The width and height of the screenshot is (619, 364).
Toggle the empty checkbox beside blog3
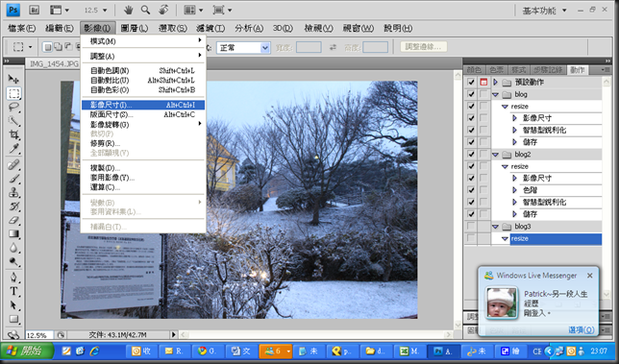pos(471,227)
